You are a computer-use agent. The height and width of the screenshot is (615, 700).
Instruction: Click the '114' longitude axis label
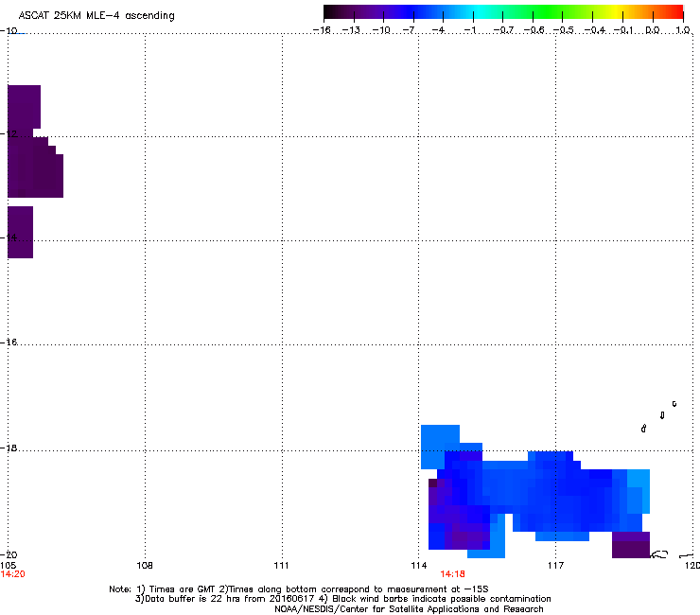419,566
